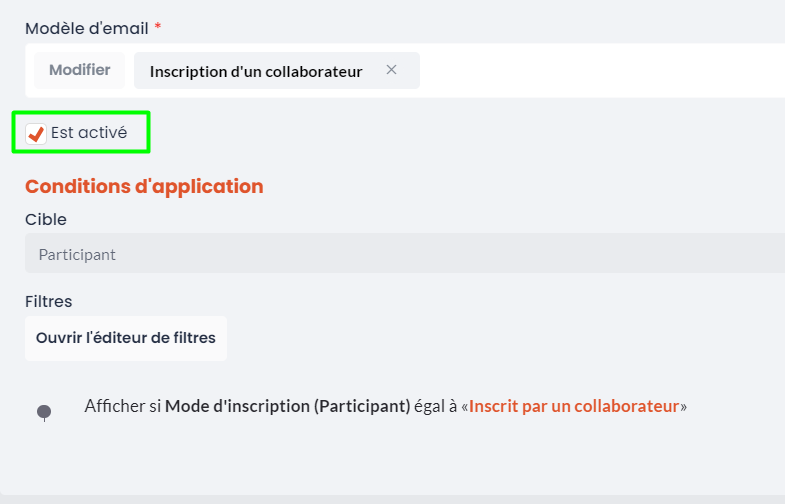
Task: Click the Filtres label
Action: [49, 301]
